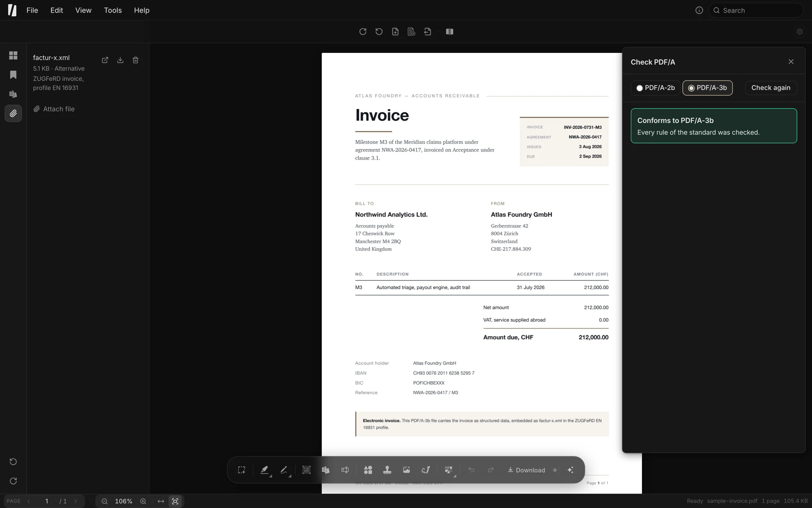Select the signature tool
This screenshot has height=508, width=812.
coord(426,470)
